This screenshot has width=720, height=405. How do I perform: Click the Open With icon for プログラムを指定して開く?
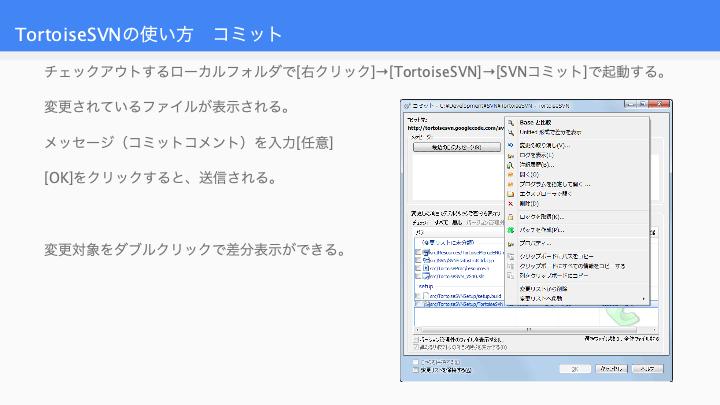[x=511, y=184]
